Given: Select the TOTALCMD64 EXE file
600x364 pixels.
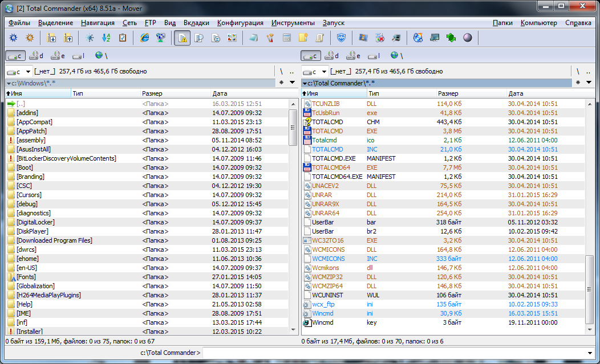Looking at the screenshot, I should point(443,167).
